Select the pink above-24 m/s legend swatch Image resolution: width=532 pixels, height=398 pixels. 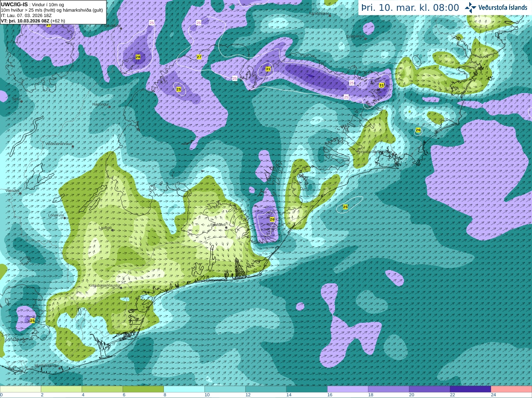512,389
